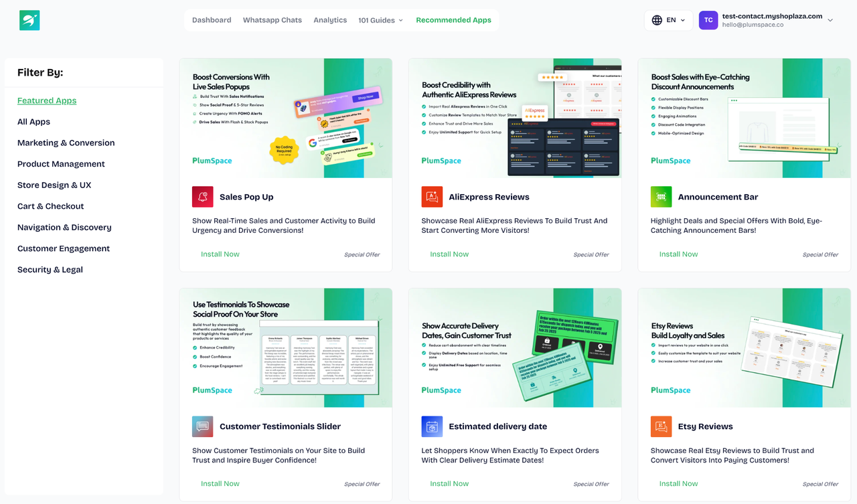This screenshot has height=504, width=857.
Task: Click the Announcement Bar green app icon
Action: coord(661,197)
